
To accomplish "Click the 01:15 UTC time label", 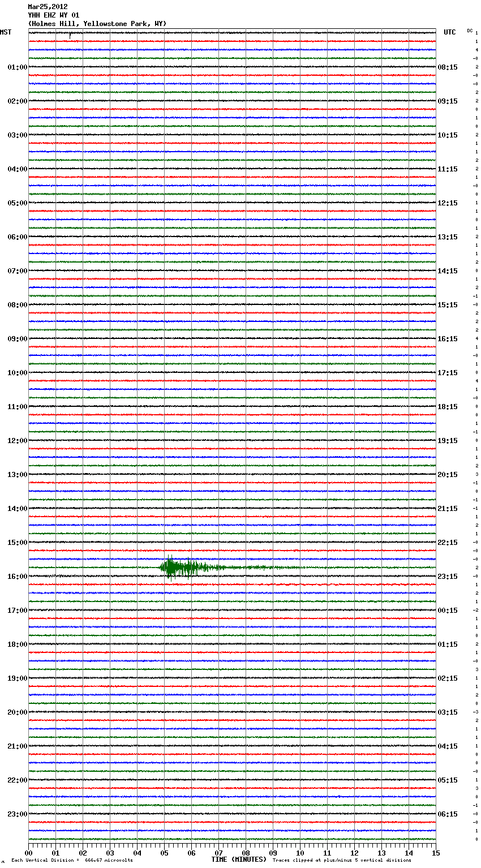I will point(448,644).
